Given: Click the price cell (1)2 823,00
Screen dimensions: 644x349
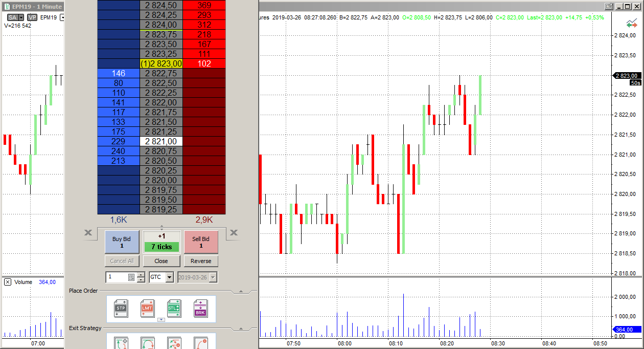Looking at the screenshot, I should coord(161,64).
